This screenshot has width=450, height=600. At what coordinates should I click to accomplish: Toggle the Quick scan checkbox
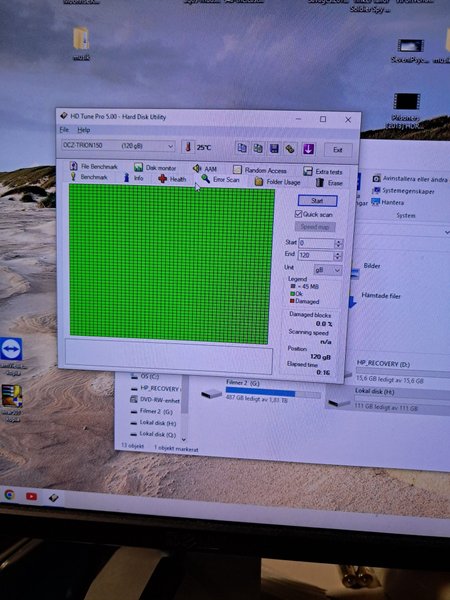298,214
